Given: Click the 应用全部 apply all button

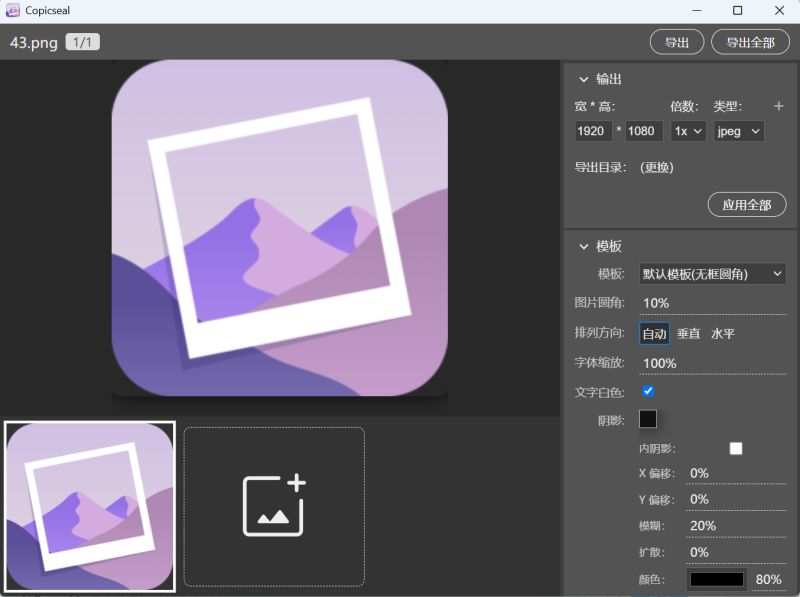Looking at the screenshot, I should pos(746,205).
